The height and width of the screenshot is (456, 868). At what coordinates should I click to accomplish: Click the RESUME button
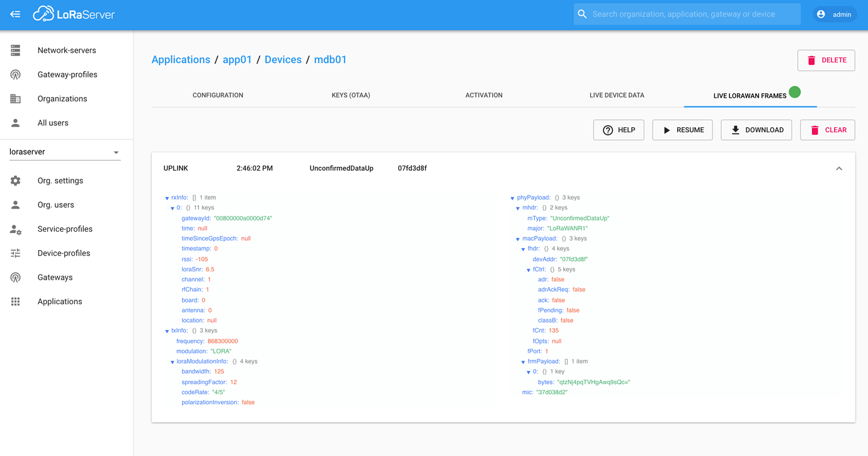(682, 130)
